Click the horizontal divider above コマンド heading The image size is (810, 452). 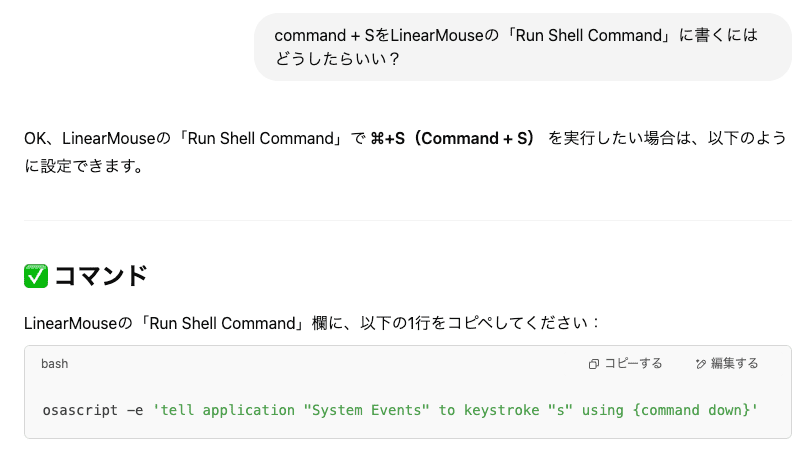[408, 221]
